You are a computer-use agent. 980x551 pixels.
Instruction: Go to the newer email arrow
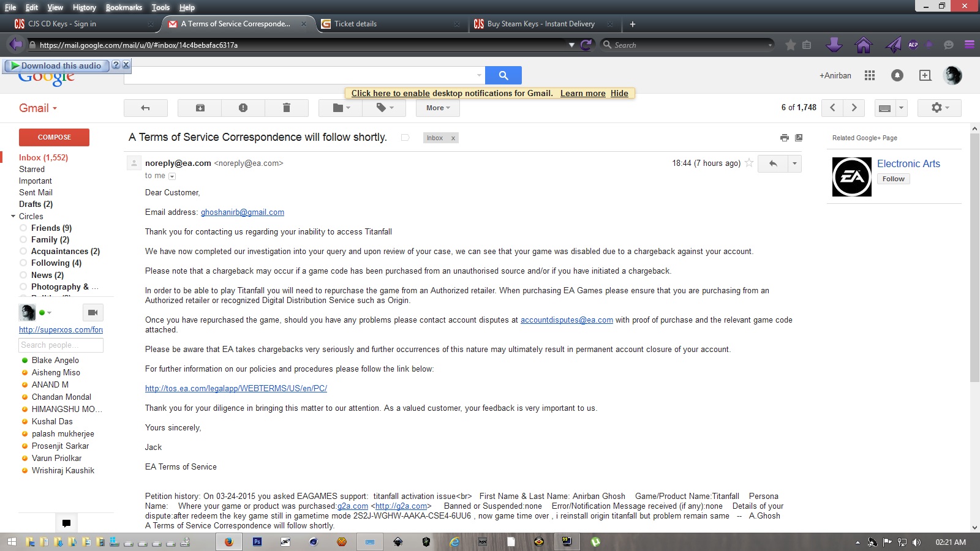click(832, 108)
